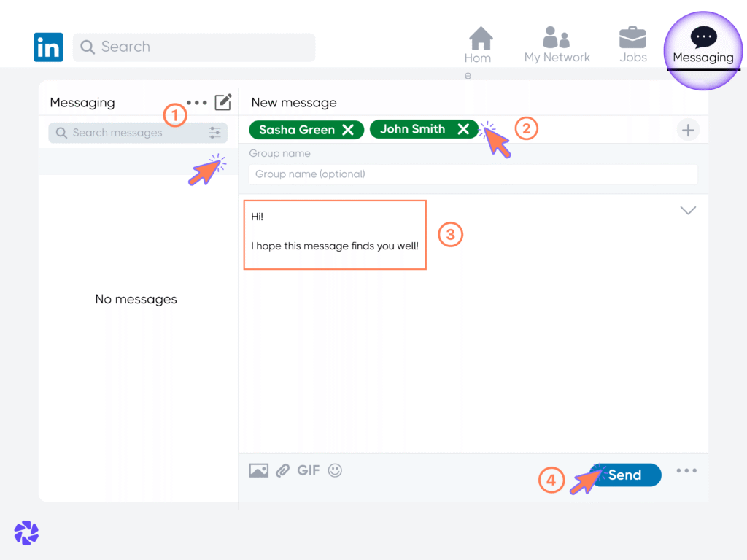Select the LinkedIn home logo

pyautogui.click(x=48, y=47)
